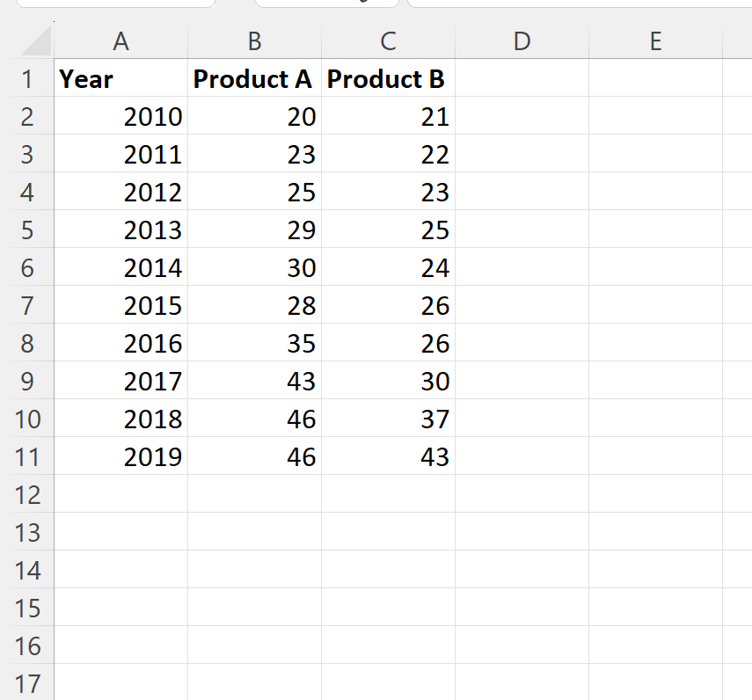Select the Product B header cell

[x=388, y=79]
